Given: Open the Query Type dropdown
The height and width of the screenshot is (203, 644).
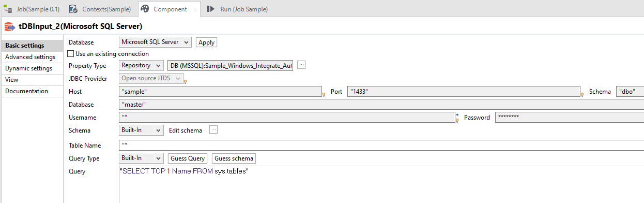Looking at the screenshot, I should 141,158.
